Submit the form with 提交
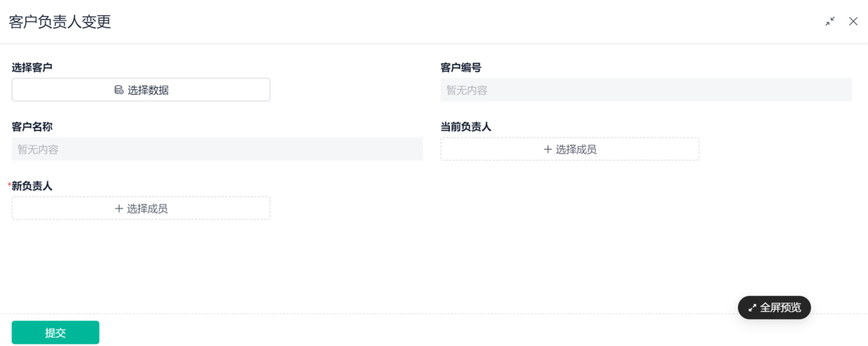The height and width of the screenshot is (346, 868). pos(55,332)
